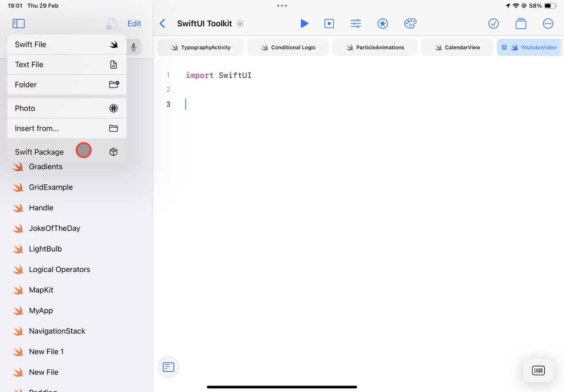The image size is (564, 392).
Task: Switch to the ParticleAnimations tab
Action: 375,47
